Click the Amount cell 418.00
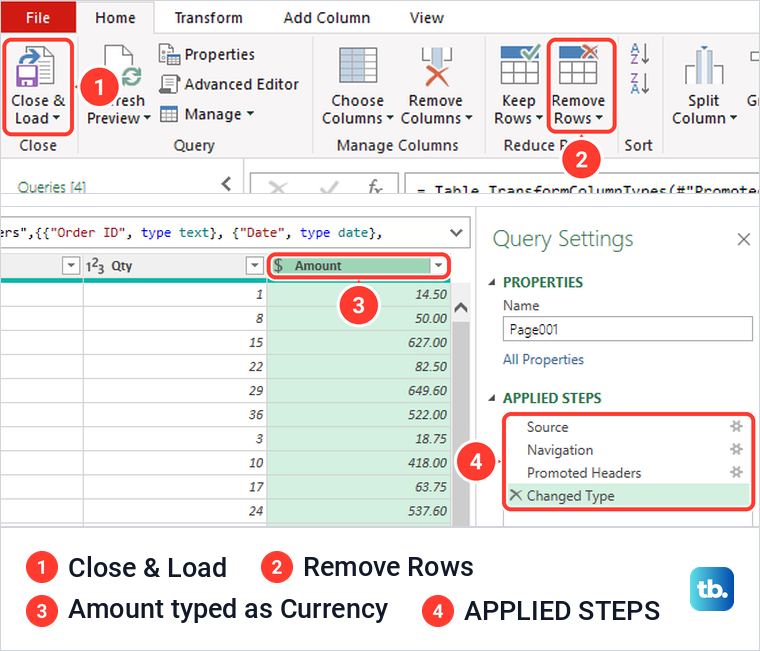 pos(359,462)
